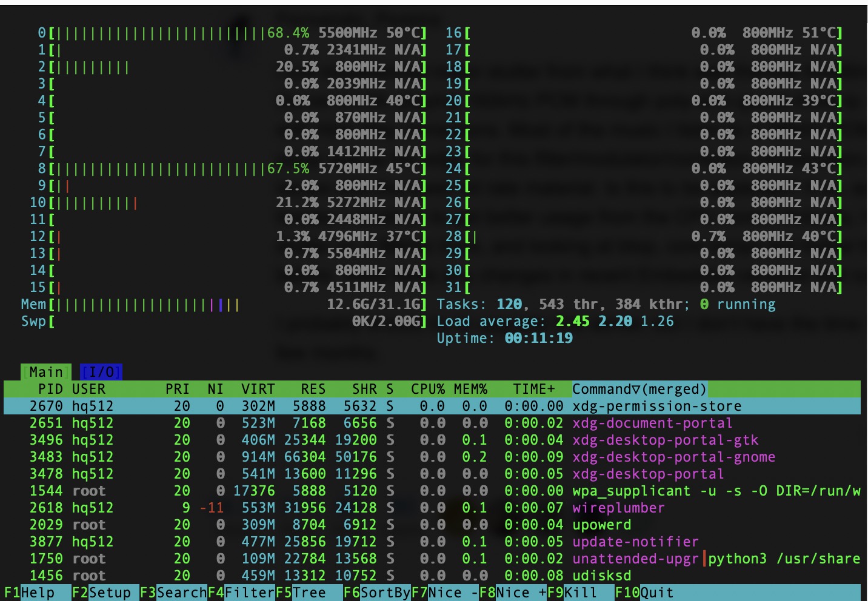Screen dimensions: 868x601
Task: Click F7 Nice - to raise priority
Action: coord(445,593)
